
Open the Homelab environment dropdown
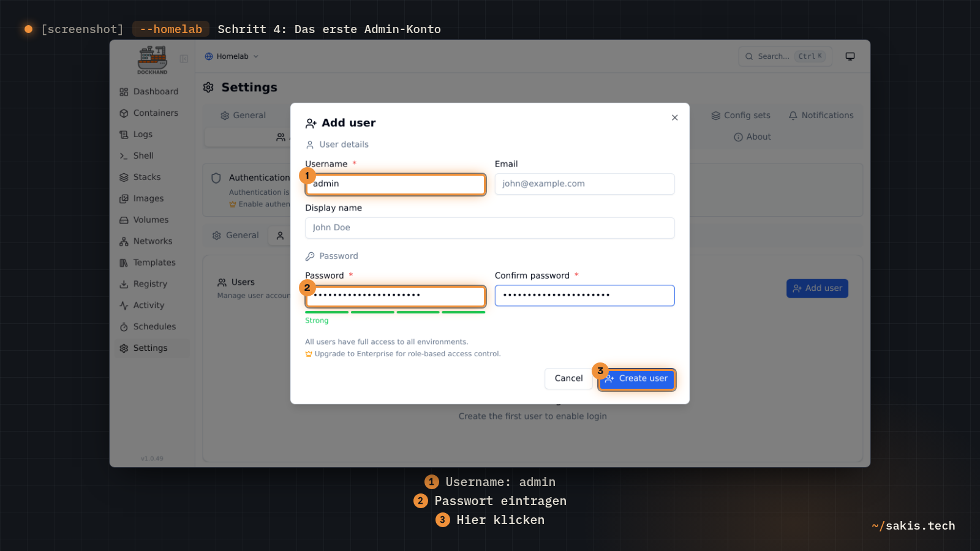point(232,56)
